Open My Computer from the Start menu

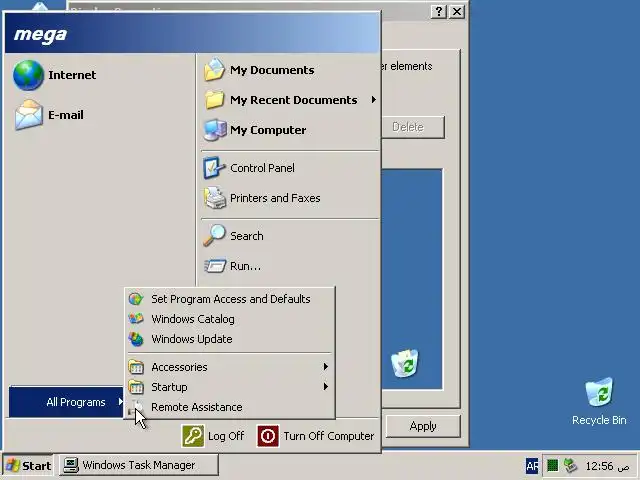click(290, 130)
